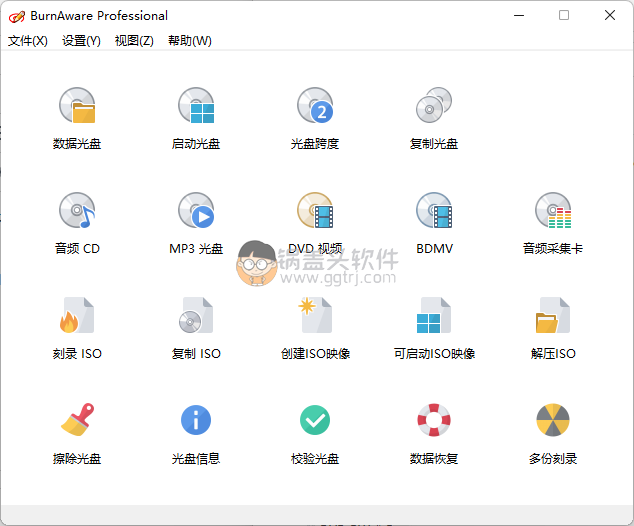
Task: Open the 帮助(W) help menu
Action: 190,40
